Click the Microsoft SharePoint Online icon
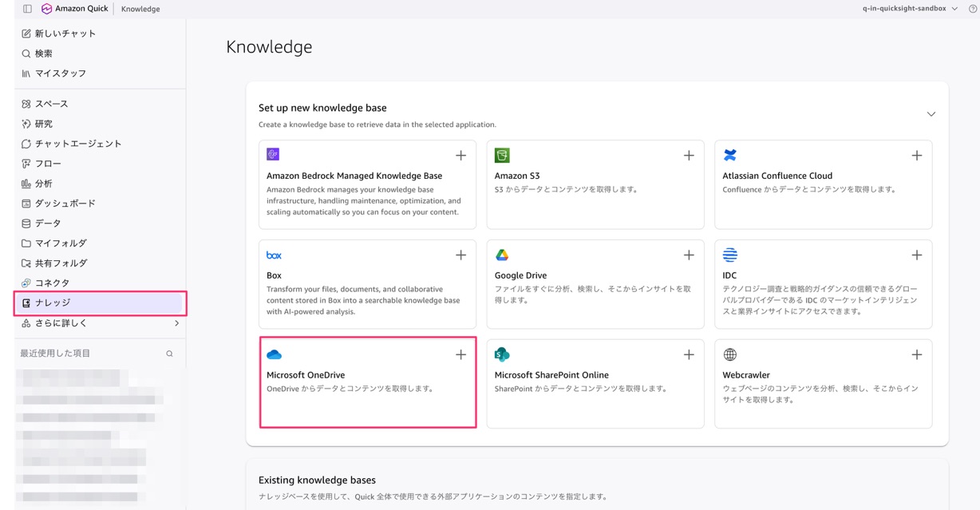The height and width of the screenshot is (510, 980). (502, 354)
